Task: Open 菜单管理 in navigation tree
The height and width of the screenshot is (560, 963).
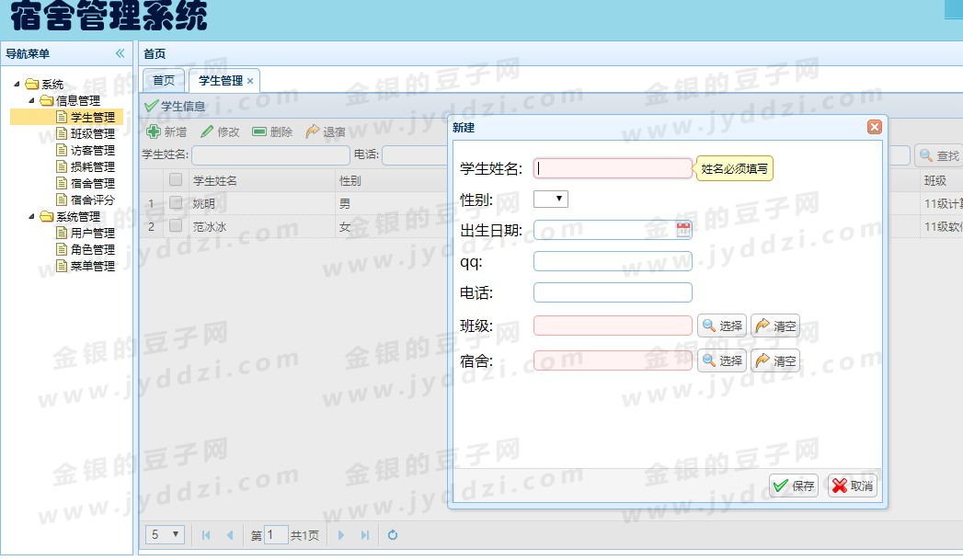Action: (x=92, y=266)
